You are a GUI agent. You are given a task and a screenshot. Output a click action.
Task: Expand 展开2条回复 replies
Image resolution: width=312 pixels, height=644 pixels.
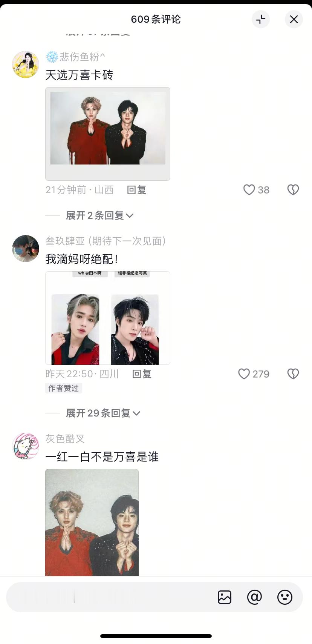coord(99,215)
